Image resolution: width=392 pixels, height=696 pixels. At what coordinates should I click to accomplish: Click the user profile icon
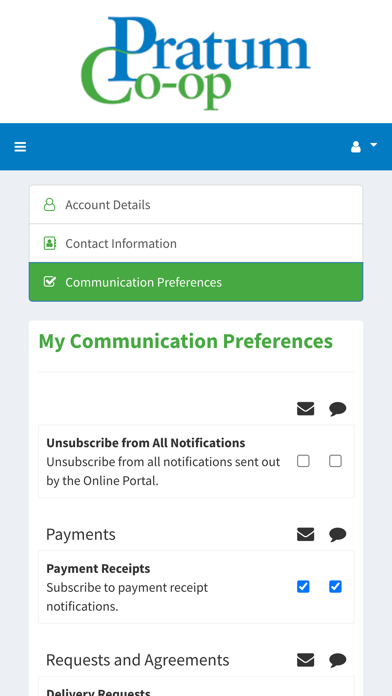[356, 146]
